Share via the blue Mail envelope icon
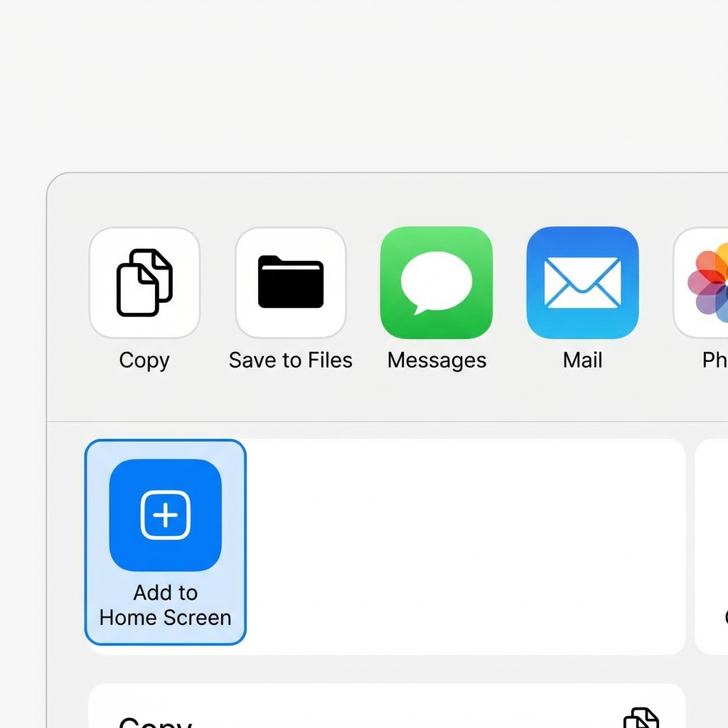The width and height of the screenshot is (728, 728). point(582,282)
